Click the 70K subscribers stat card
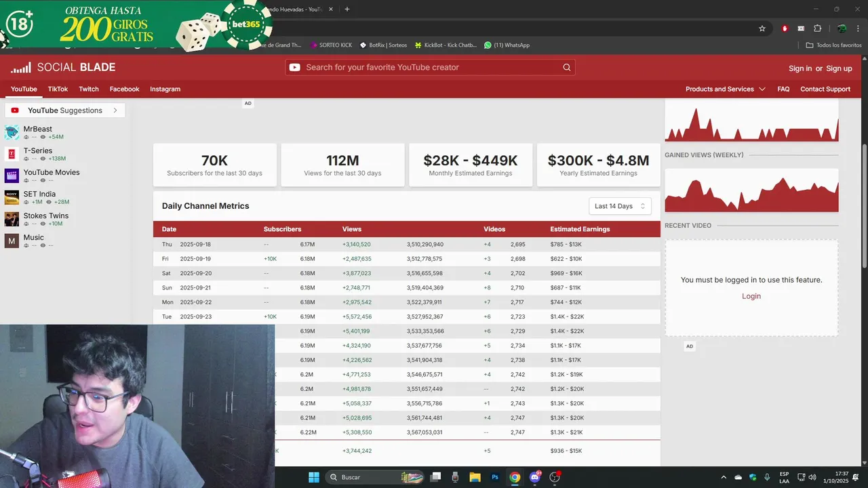Viewport: 868px width, 488px height. (x=214, y=165)
